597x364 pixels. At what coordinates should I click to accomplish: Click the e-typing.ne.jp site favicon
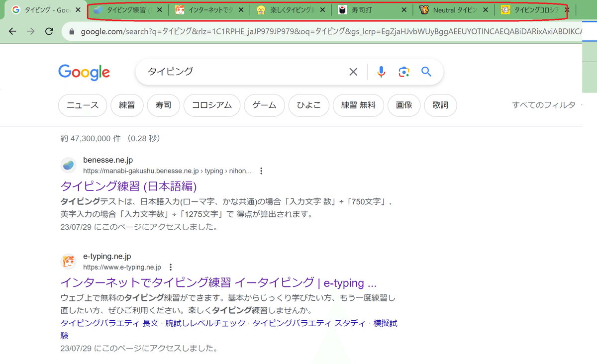pos(69,262)
